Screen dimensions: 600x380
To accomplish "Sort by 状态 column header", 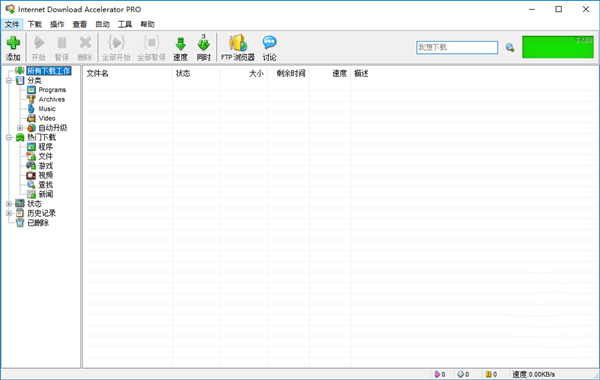I will pyautogui.click(x=196, y=73).
